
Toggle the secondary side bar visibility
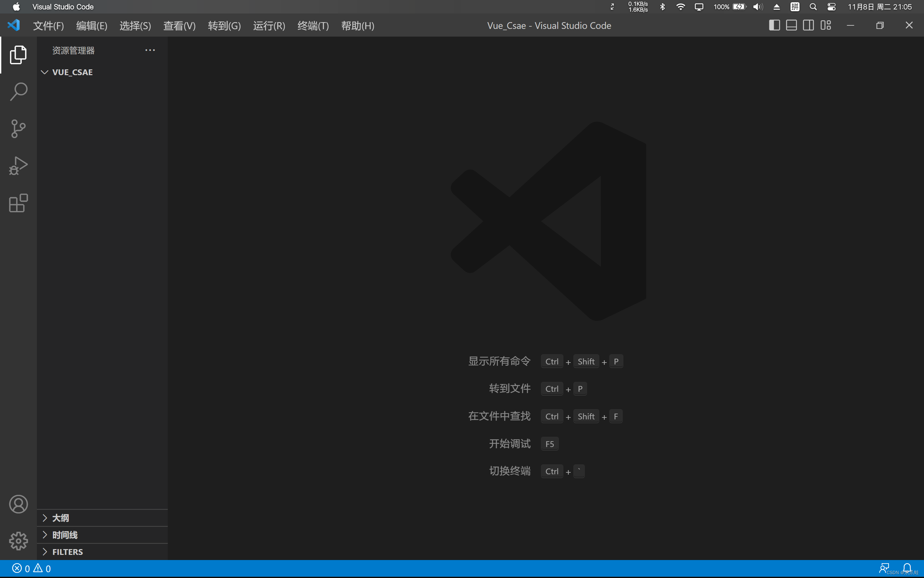808,25
